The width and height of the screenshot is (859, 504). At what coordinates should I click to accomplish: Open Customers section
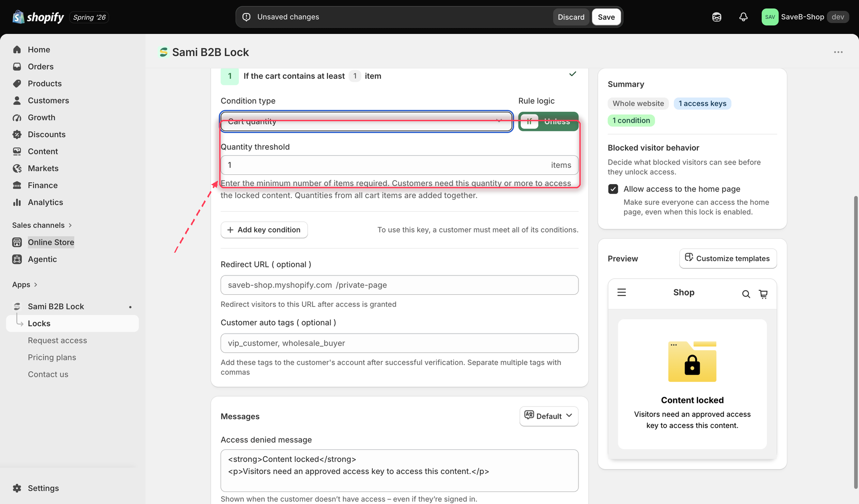coord(48,101)
